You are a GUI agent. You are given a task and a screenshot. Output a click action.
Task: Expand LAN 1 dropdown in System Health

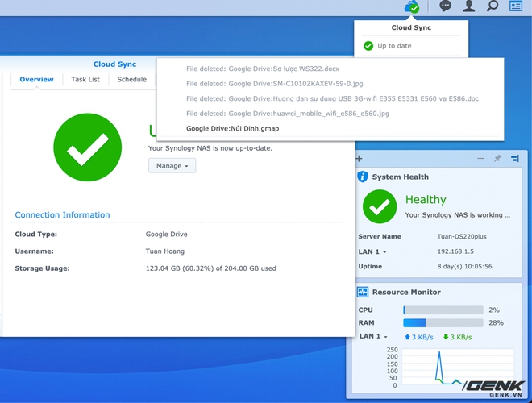pyautogui.click(x=372, y=251)
